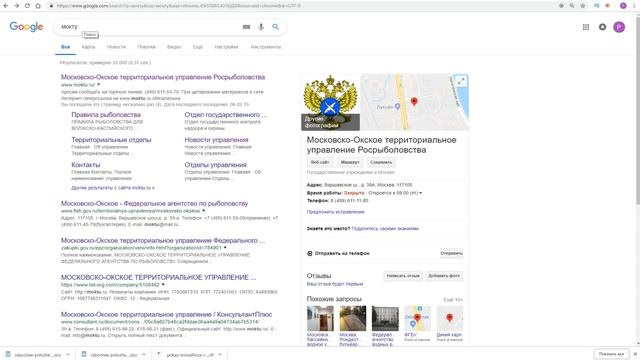Close the downloads bar with X
Image resolution: width=640 pixels, height=360 pixels.
tap(635, 354)
